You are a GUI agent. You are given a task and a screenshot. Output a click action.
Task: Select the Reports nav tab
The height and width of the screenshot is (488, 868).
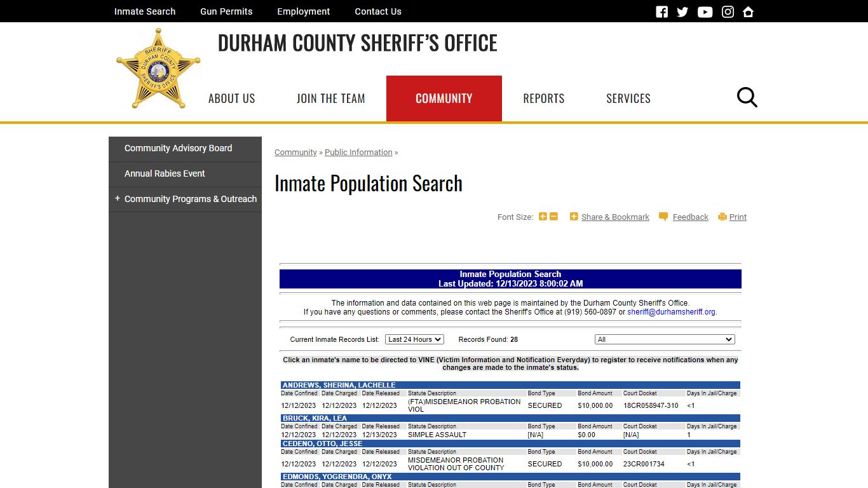tap(544, 98)
